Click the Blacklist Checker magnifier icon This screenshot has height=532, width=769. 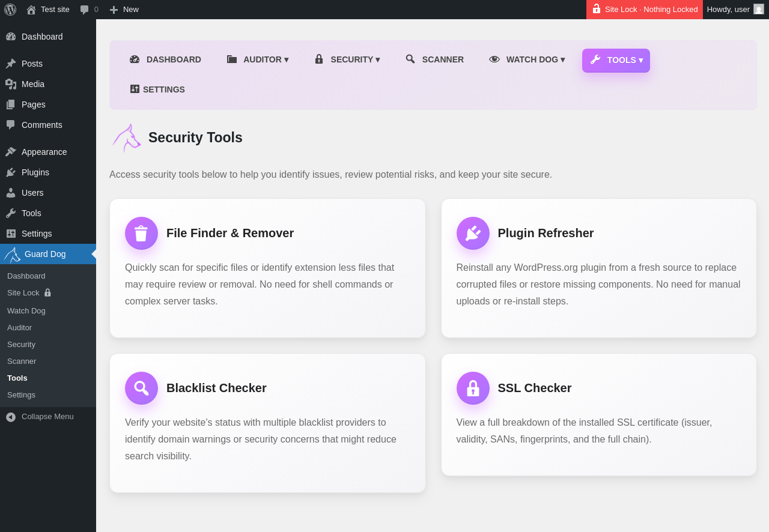click(141, 388)
